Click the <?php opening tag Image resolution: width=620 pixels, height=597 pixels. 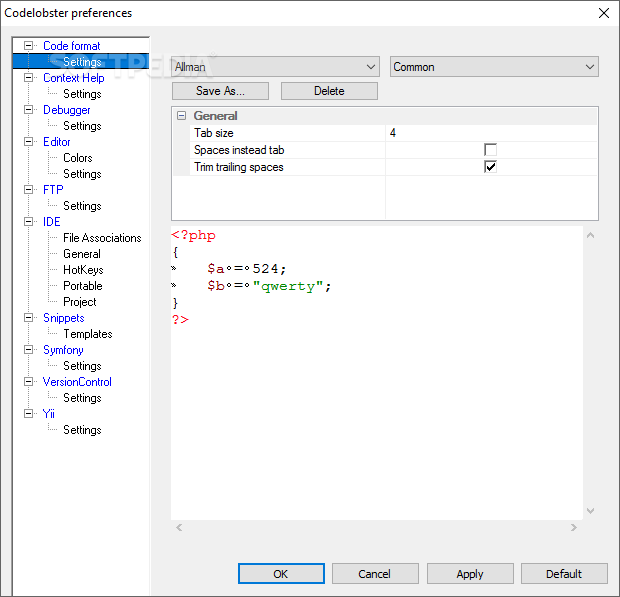pos(193,236)
